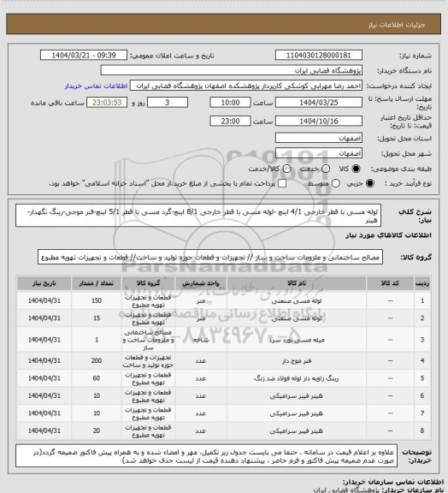448x493 pixels.
Task: Click quantity 200 in row 4
Action: pyautogui.click(x=97, y=360)
